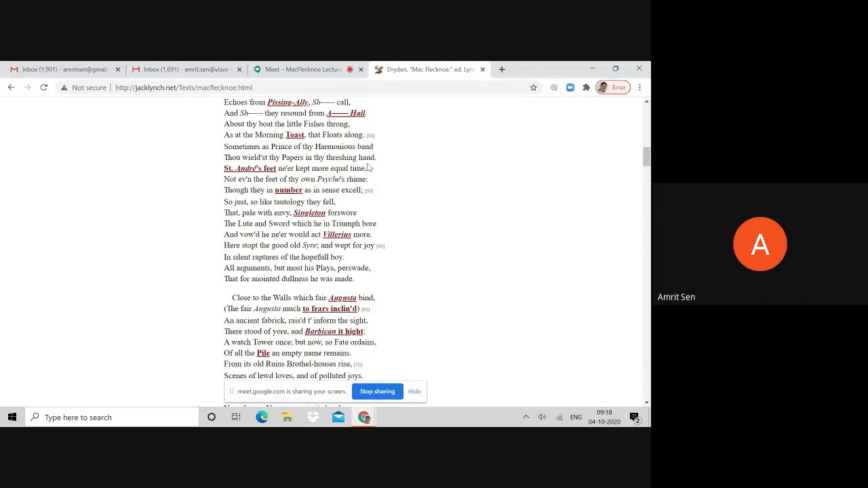
Task: Open the Barbican it hight link
Action: point(334,331)
